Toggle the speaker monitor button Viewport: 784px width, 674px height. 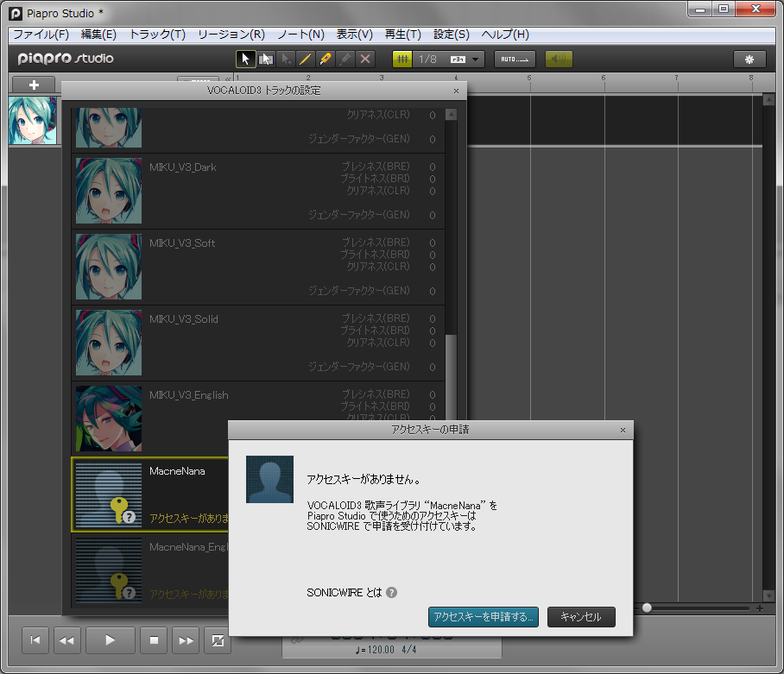(x=559, y=59)
